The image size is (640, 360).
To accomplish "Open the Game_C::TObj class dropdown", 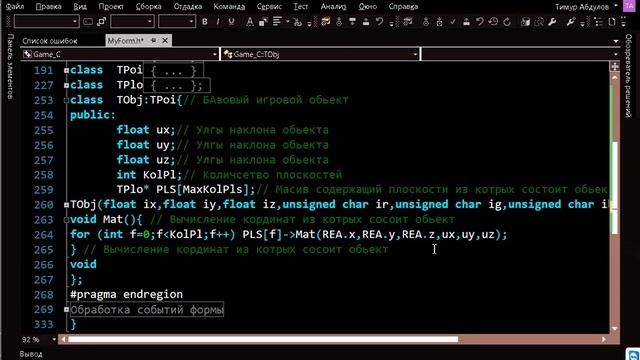I will [x=320, y=54].
